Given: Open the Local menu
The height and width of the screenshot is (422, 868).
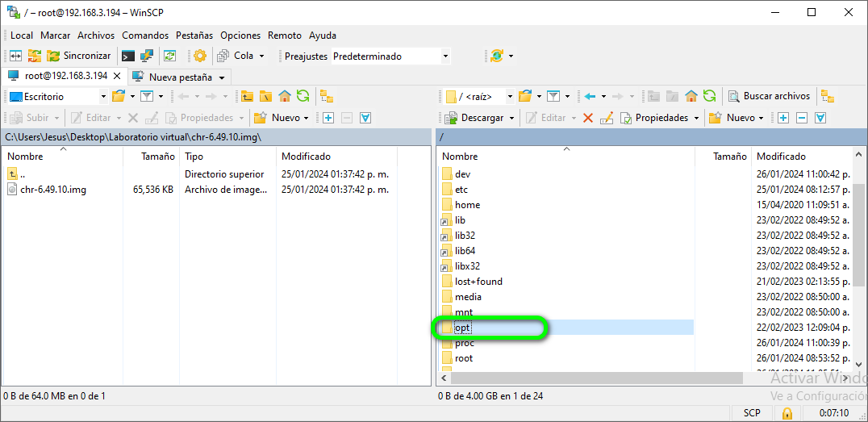Looking at the screenshot, I should click(x=22, y=36).
